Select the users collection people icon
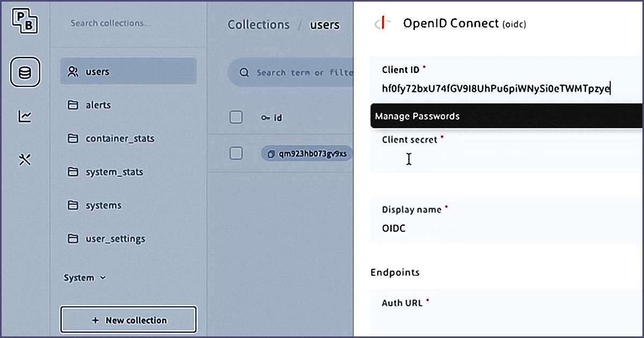Viewport: 644px width, 338px height. click(x=72, y=72)
